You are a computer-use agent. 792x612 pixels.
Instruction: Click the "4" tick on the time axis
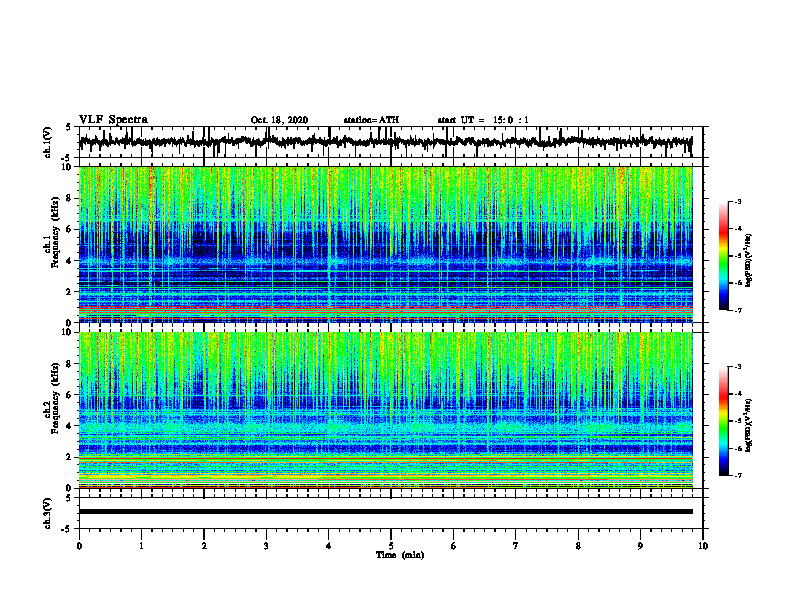329,546
